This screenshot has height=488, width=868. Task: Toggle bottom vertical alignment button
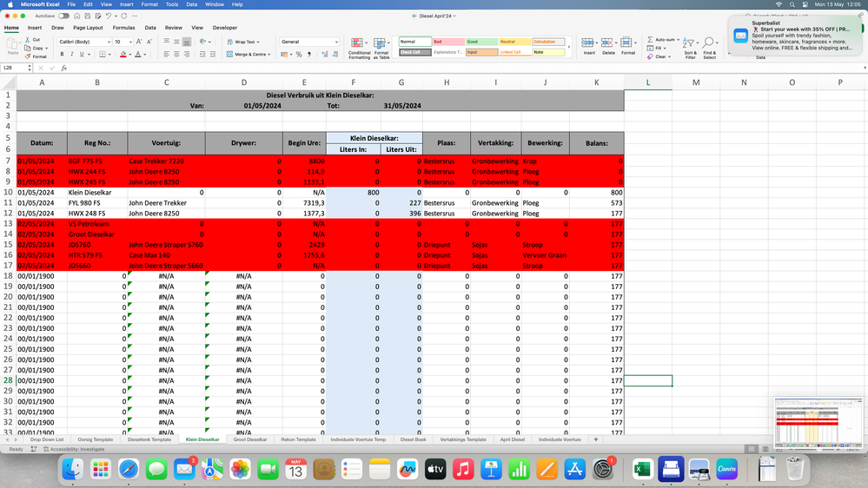(x=187, y=42)
